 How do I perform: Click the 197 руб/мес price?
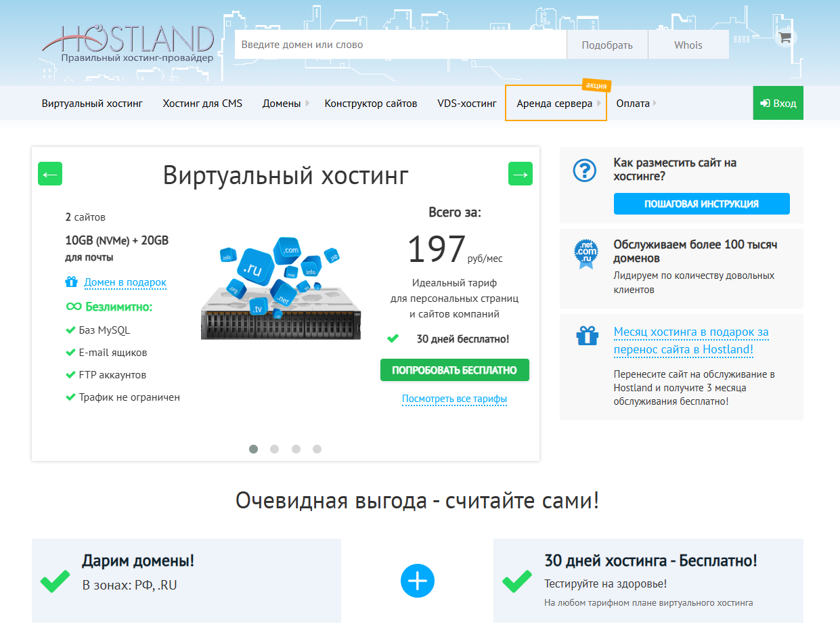[x=455, y=250]
